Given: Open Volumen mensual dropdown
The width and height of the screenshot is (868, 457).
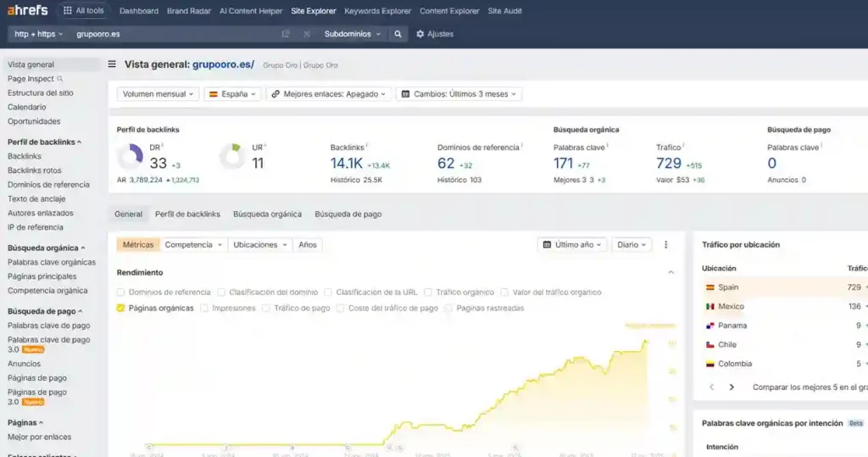Looking at the screenshot, I should click(x=158, y=94).
